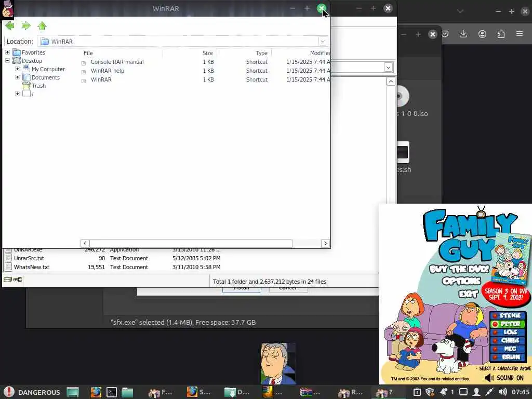Open the file manager taskbar launcher
Image resolution: width=532 pixels, height=399 pixels.
pos(127,392)
